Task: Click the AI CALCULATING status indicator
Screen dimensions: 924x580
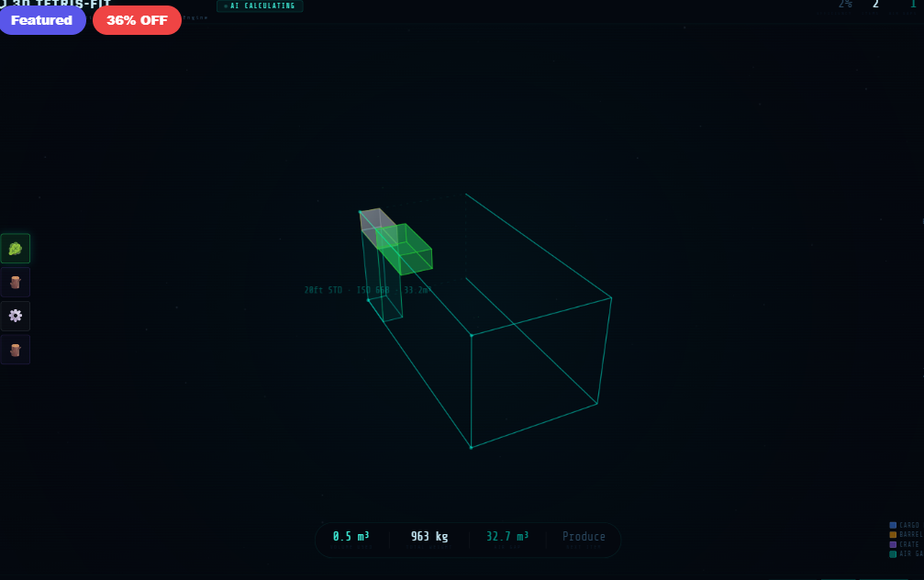Action: (x=260, y=6)
